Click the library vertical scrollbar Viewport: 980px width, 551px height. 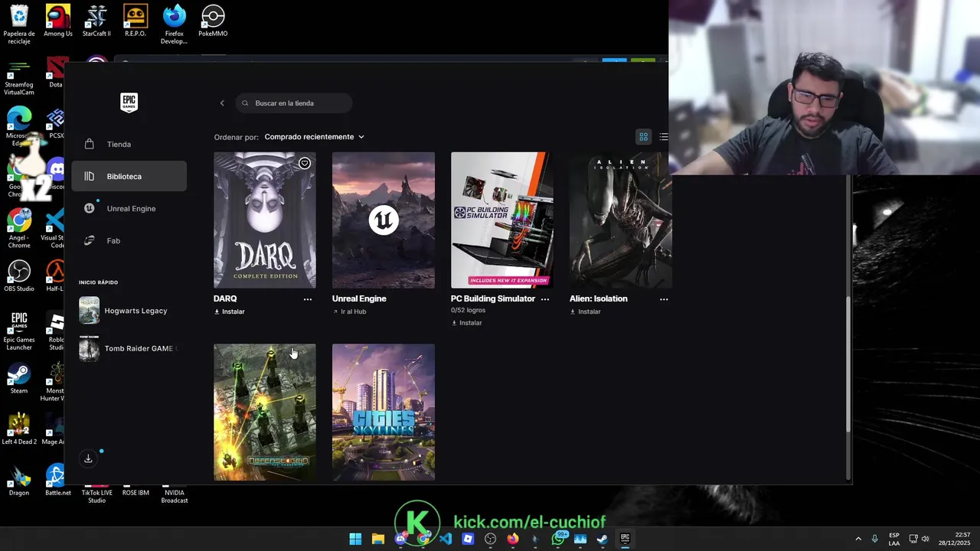coord(848,364)
